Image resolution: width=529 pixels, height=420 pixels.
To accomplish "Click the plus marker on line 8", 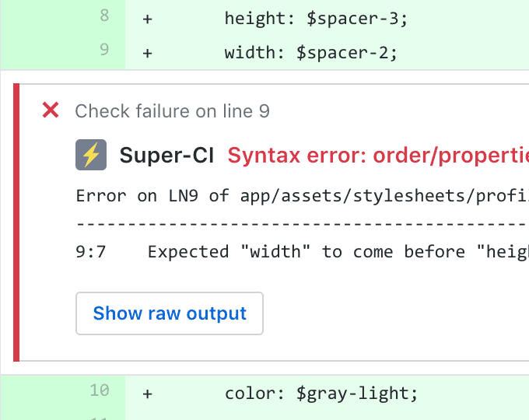I will click(x=146, y=19).
